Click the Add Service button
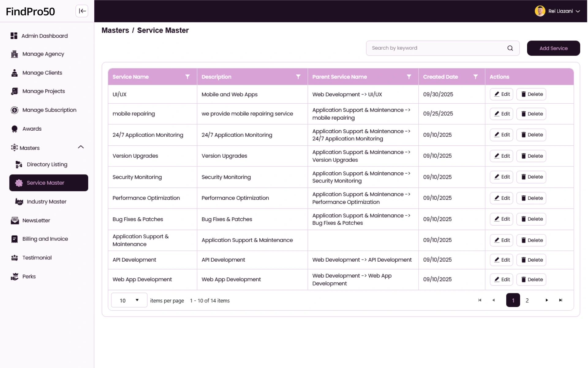Image resolution: width=588 pixels, height=368 pixels. click(x=553, y=48)
